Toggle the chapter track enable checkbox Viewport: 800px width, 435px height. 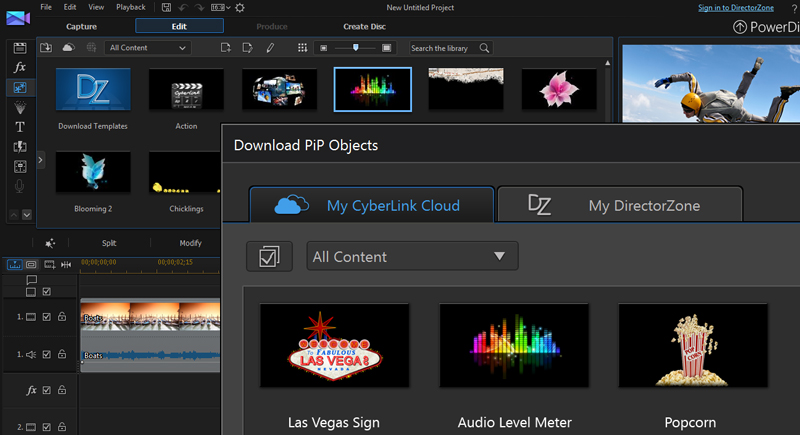pyautogui.click(x=46, y=292)
